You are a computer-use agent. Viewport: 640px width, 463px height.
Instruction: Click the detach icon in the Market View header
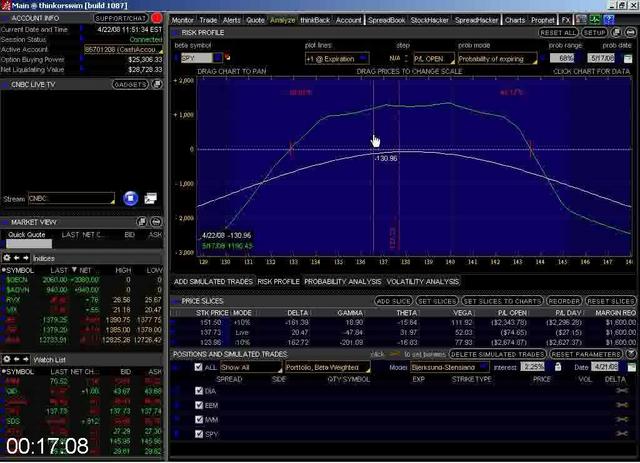(x=142, y=222)
